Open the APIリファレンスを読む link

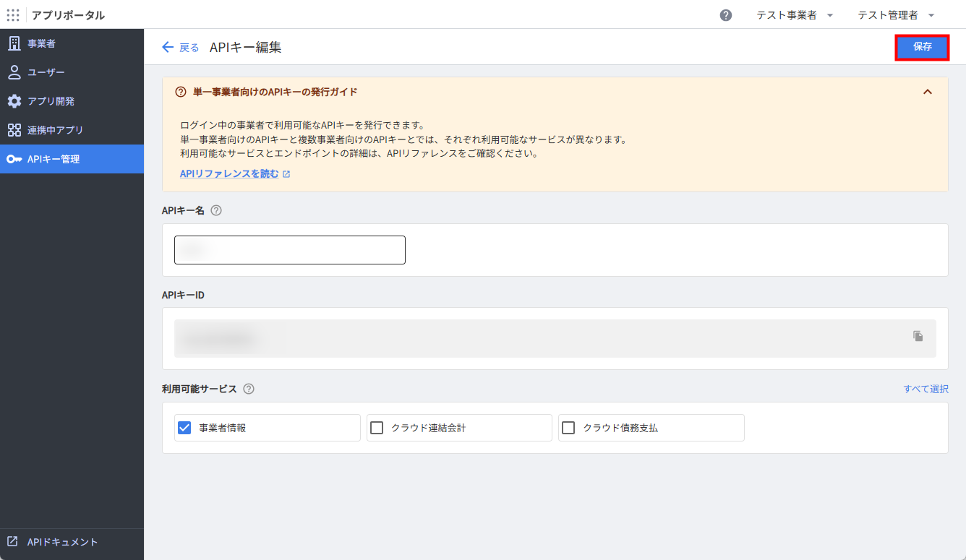click(x=229, y=174)
